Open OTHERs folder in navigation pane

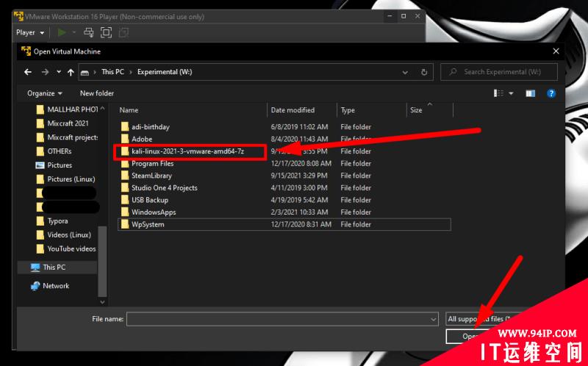pyautogui.click(x=60, y=151)
